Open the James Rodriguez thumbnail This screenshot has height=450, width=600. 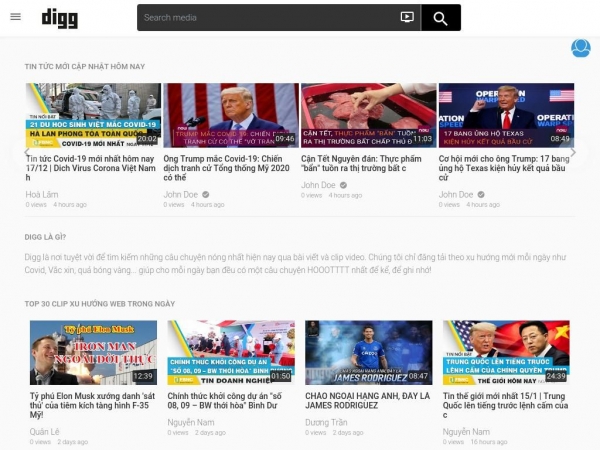point(368,352)
